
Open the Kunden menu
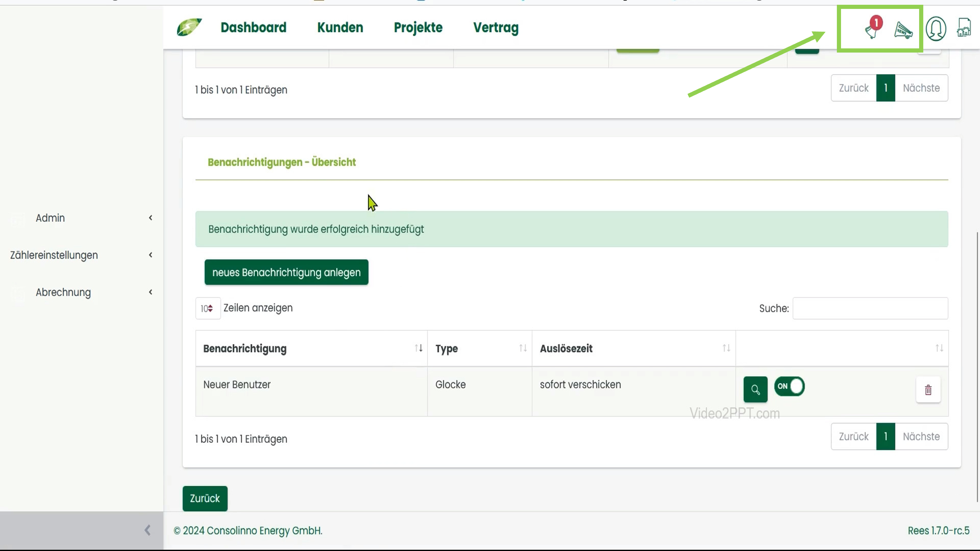click(x=340, y=27)
